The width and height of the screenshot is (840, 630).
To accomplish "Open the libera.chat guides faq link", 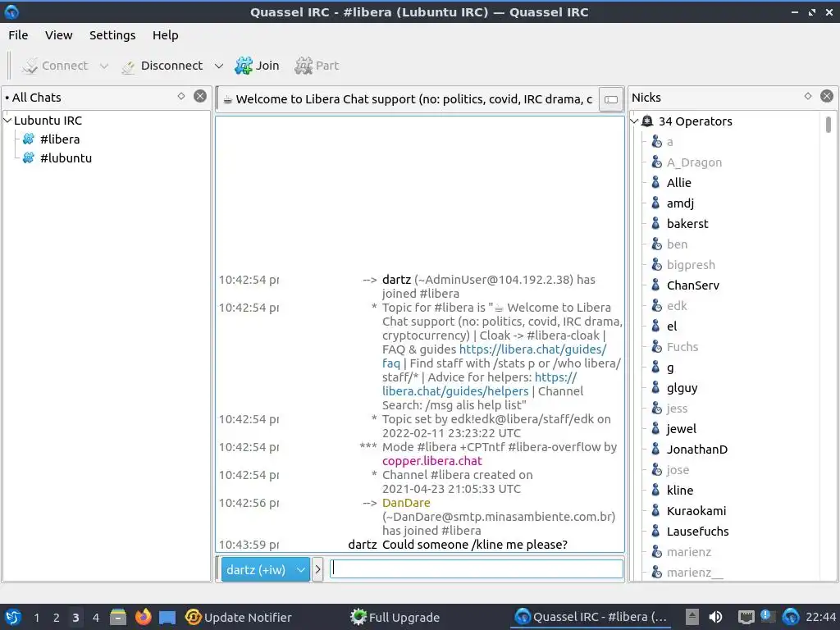I will (532, 349).
